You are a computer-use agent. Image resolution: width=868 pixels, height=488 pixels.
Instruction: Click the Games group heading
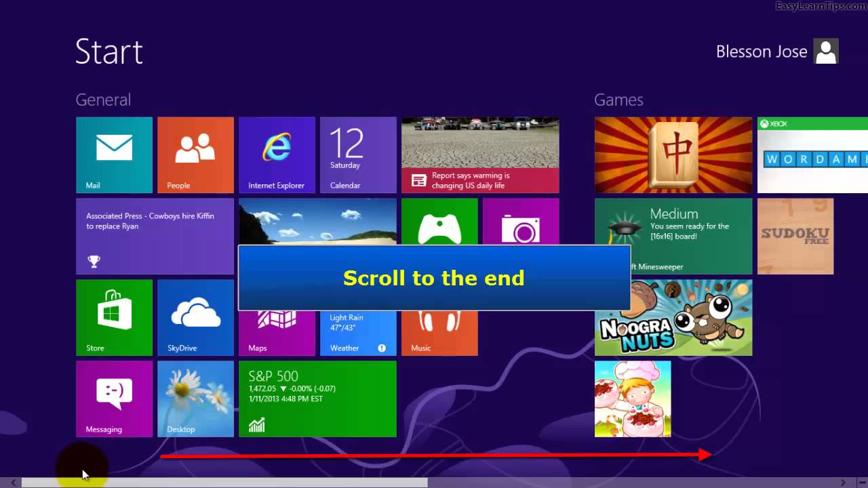[618, 100]
